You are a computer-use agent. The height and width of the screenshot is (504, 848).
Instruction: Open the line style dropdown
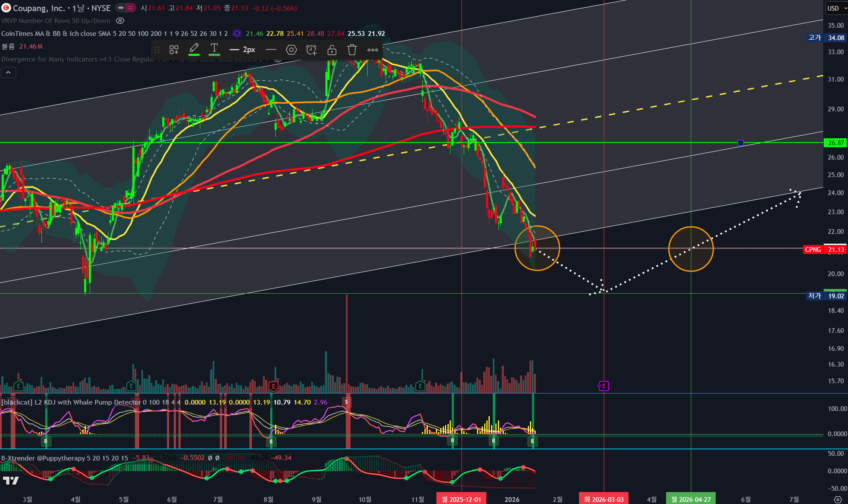271,50
